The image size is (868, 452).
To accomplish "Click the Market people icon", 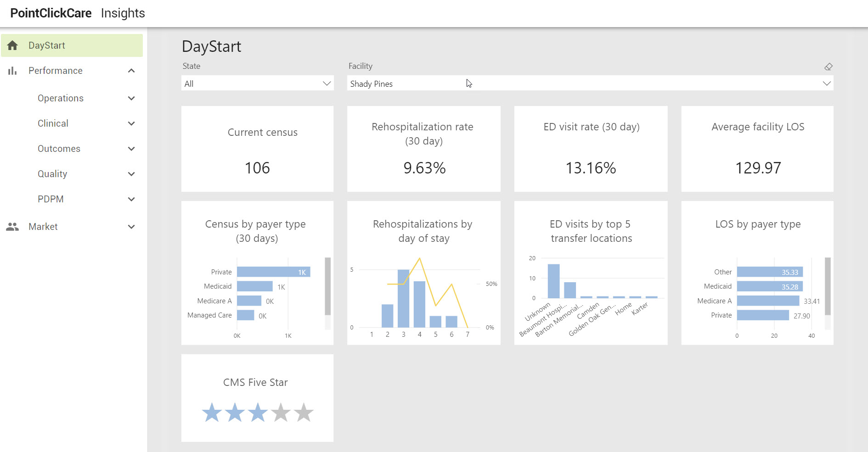I will click(x=12, y=227).
